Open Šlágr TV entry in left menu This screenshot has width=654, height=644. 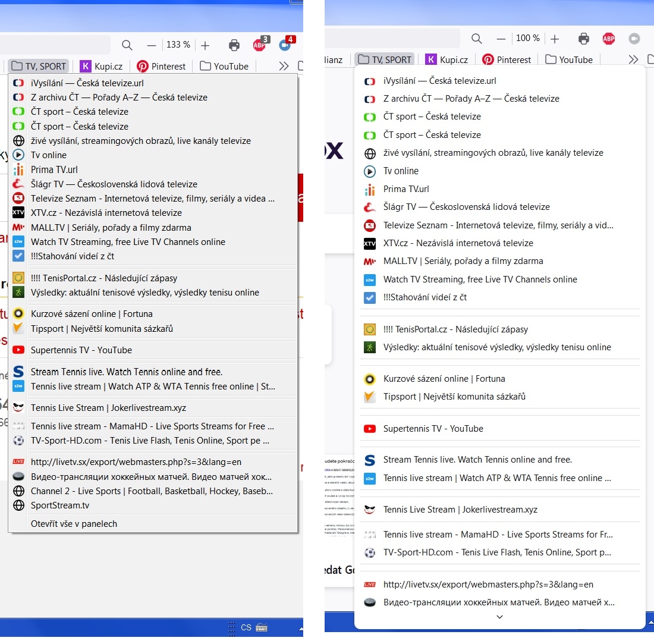pos(153,184)
